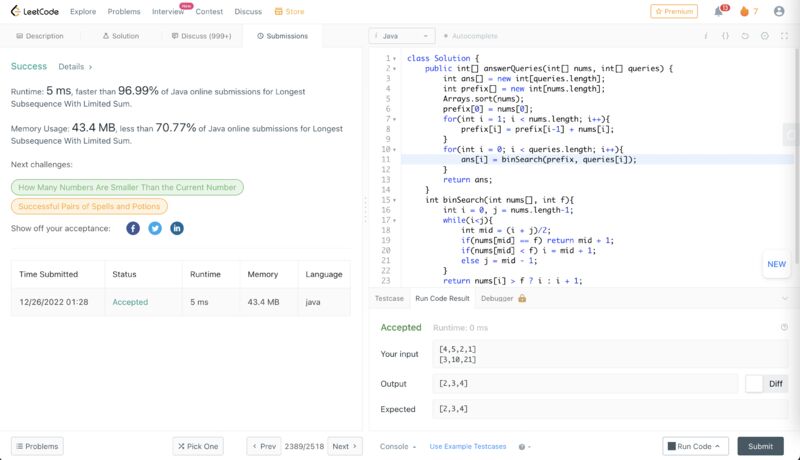Image resolution: width=800 pixels, height=460 pixels.
Task: Click the Expected output field
Action: tap(610, 409)
